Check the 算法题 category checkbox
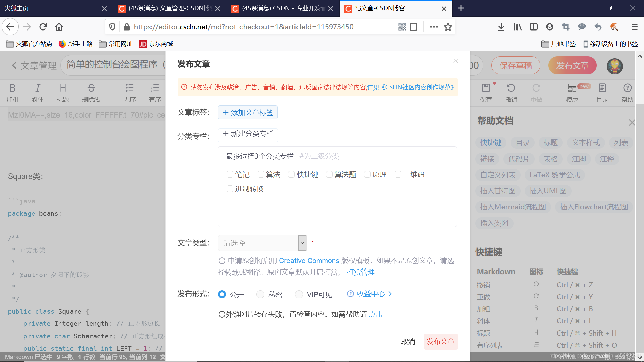644x362 pixels. (329, 174)
